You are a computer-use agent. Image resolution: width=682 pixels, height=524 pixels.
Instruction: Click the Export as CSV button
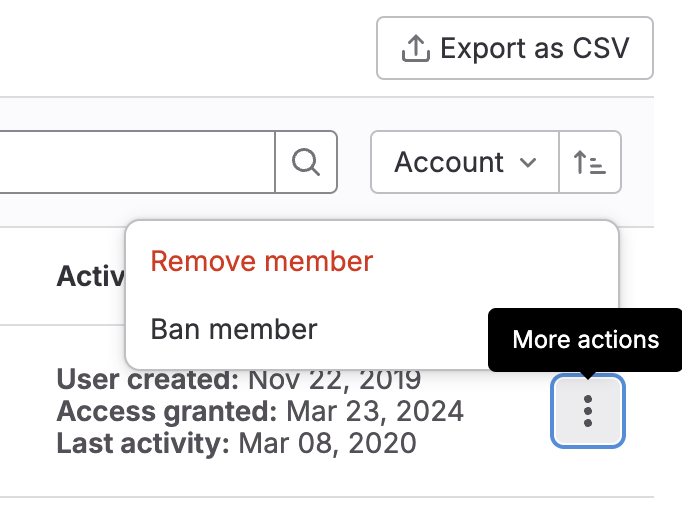coord(514,48)
